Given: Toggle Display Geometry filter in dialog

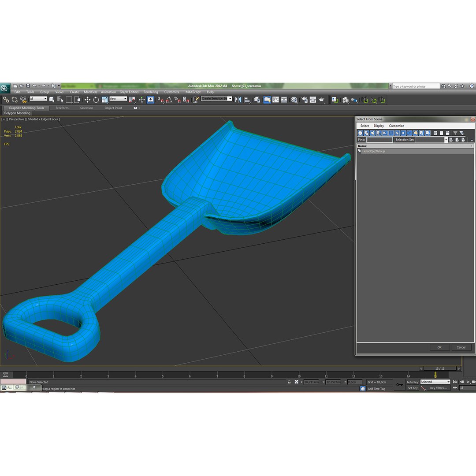Looking at the screenshot, I should click(361, 133).
